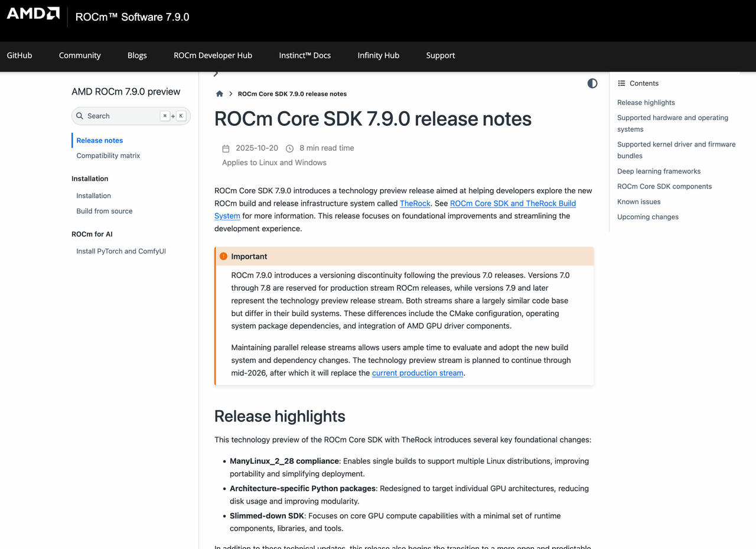Screen dimensions: 756x549
Task: Click the AMD logo
Action: tap(33, 14)
